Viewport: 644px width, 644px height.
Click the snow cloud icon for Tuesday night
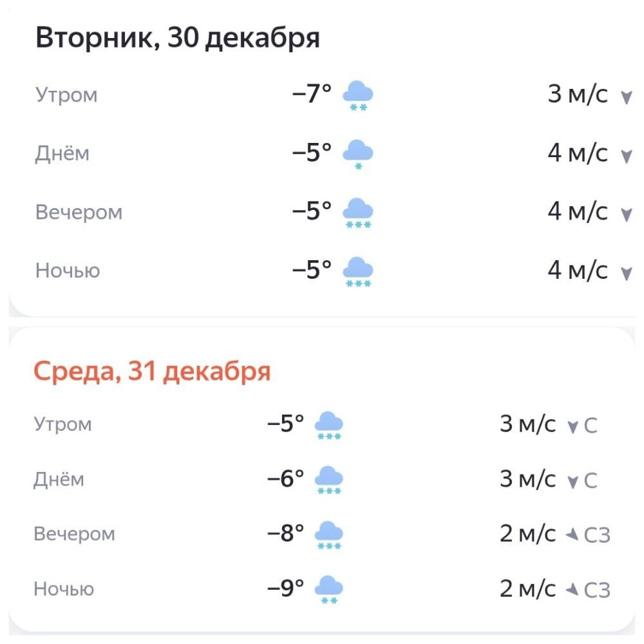pos(357,272)
